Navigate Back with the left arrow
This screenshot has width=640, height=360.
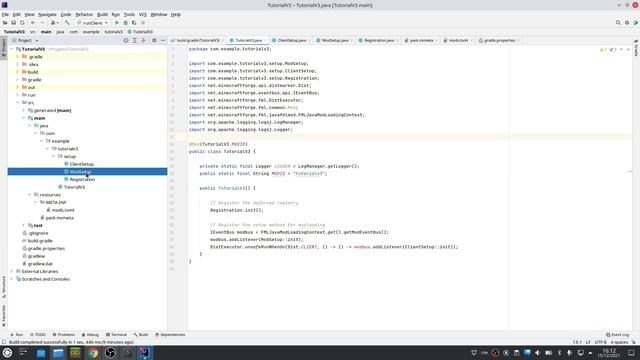(x=33, y=23)
